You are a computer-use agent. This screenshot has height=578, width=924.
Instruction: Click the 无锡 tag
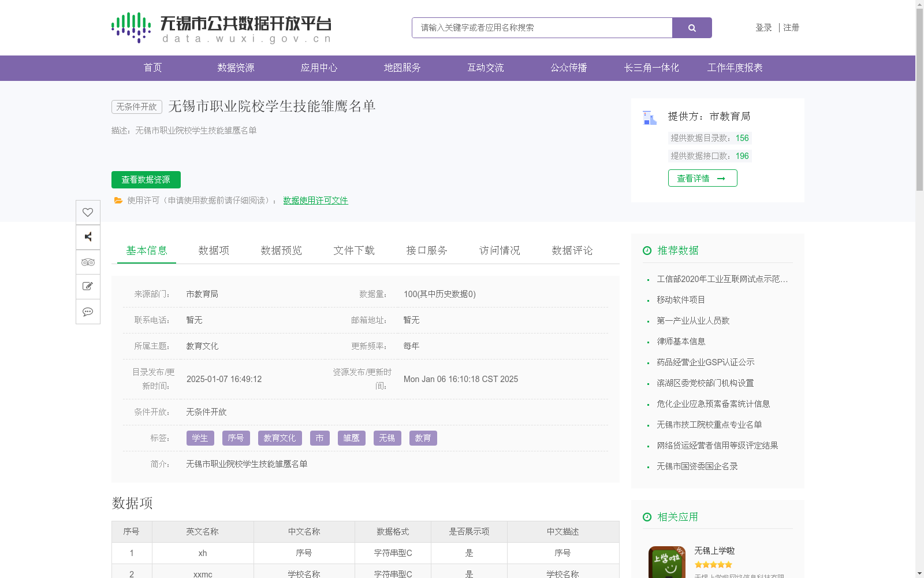388,438
